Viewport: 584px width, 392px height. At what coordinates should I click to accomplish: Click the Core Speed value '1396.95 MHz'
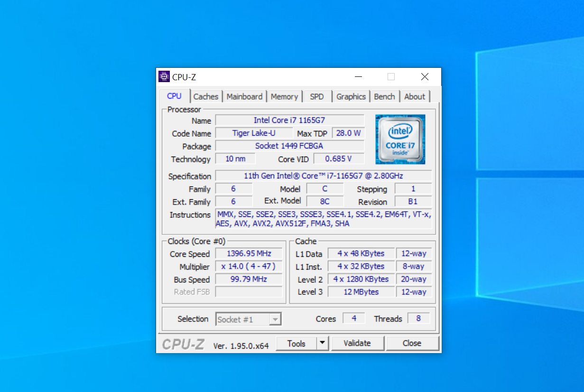point(249,254)
